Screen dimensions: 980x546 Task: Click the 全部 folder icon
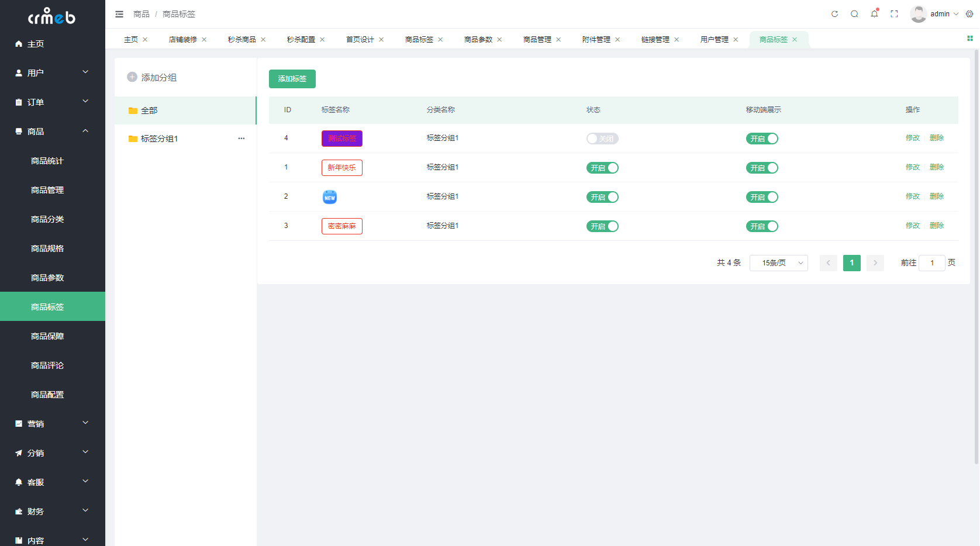[x=133, y=110]
